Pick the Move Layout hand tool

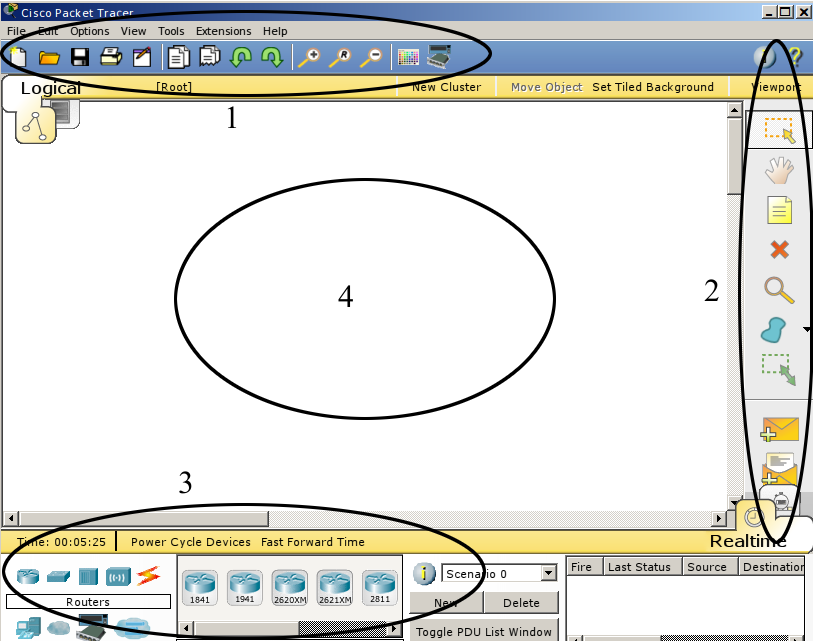tap(779, 171)
